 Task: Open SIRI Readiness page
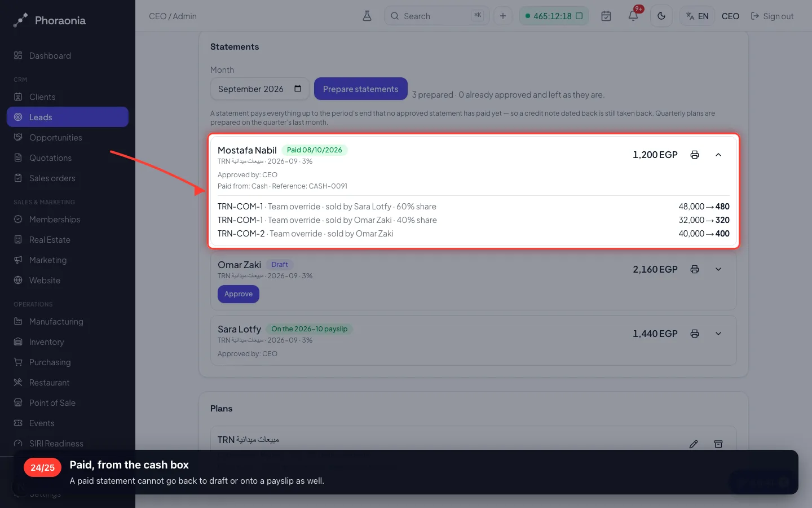(x=68, y=444)
